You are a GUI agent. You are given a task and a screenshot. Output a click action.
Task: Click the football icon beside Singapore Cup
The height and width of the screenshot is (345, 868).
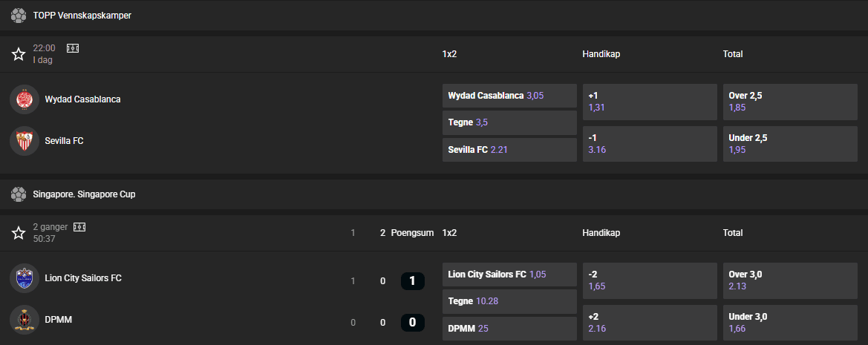[x=19, y=194]
